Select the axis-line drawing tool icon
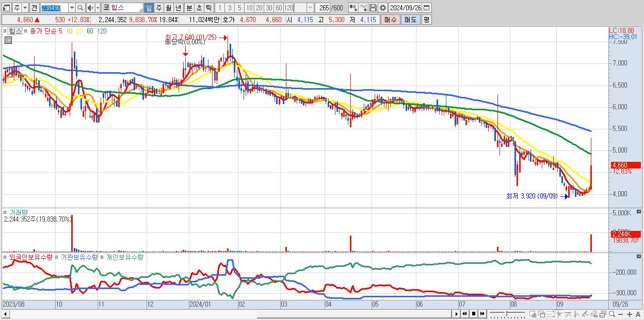 click(559, 314)
